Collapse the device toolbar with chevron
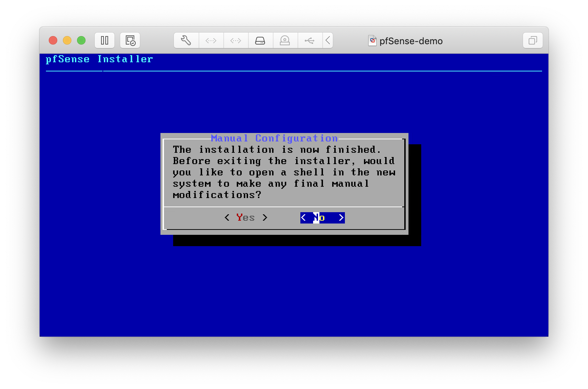The height and width of the screenshot is (389, 588). point(328,40)
